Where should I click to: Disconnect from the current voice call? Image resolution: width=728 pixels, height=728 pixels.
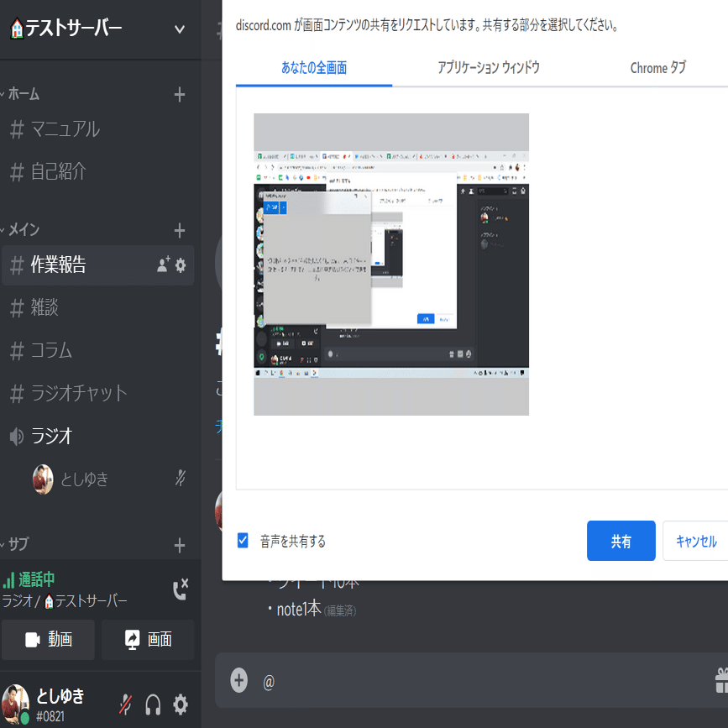click(x=179, y=589)
